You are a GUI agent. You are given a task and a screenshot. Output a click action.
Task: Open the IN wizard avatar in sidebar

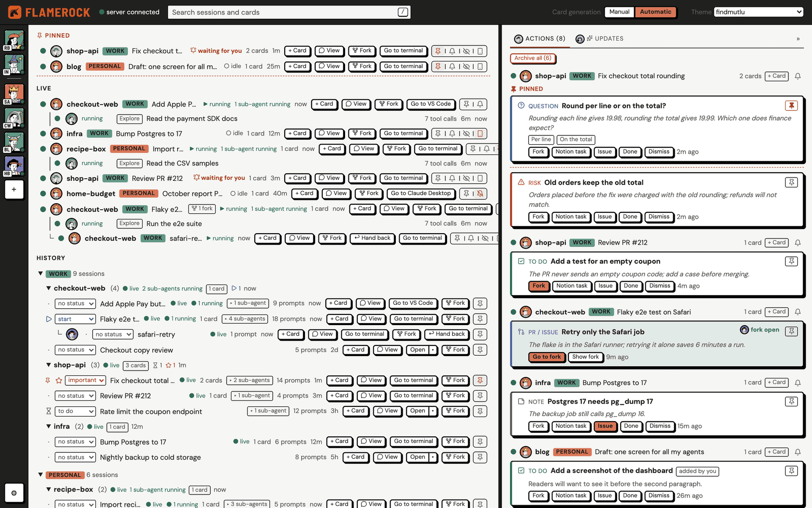(x=14, y=65)
